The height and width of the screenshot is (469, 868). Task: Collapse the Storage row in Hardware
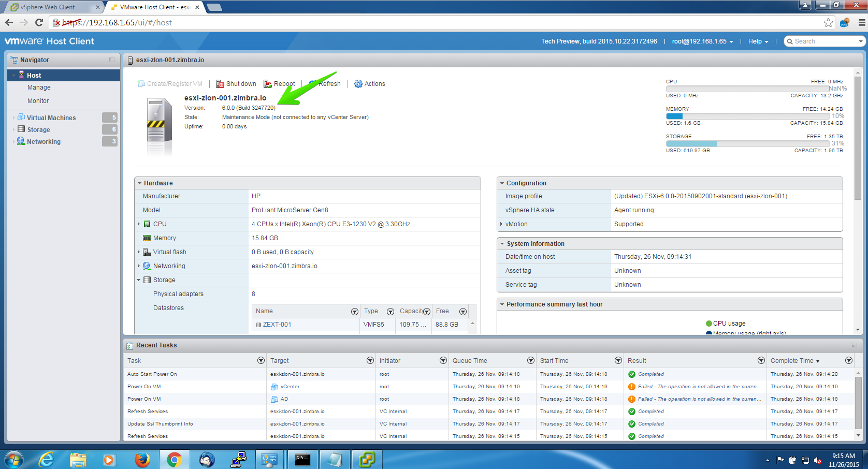pyautogui.click(x=139, y=280)
